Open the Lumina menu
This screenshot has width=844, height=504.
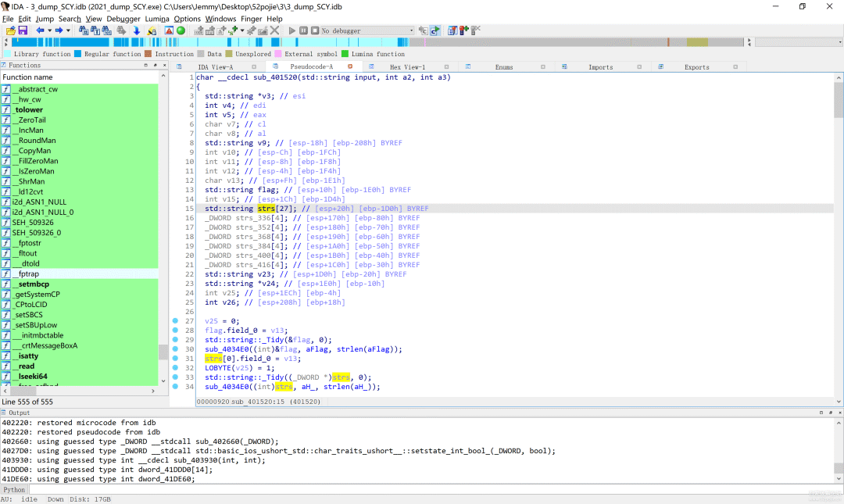(x=157, y=19)
